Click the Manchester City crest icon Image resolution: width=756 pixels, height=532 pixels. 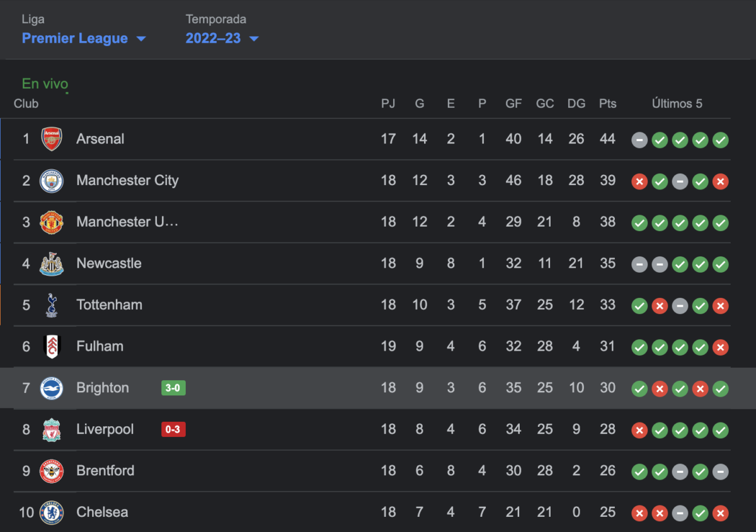point(52,181)
